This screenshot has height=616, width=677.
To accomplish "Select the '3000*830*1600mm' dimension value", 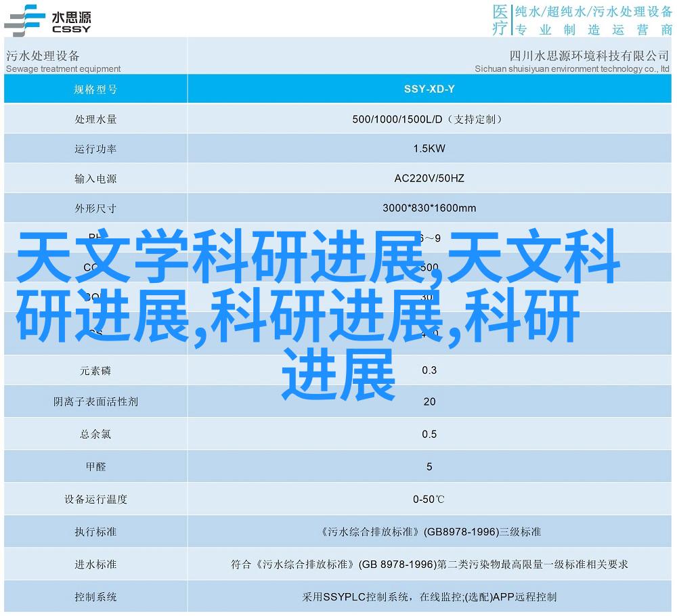I will click(429, 208).
